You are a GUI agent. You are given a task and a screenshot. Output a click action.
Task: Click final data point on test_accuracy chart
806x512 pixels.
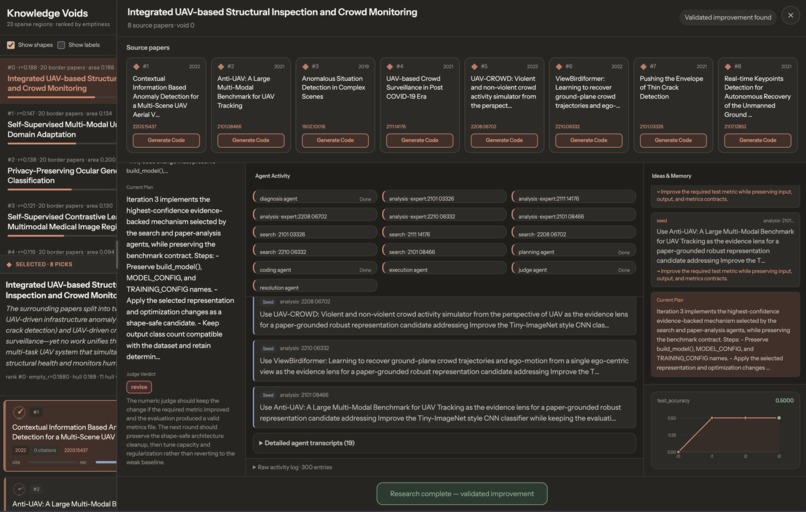pyautogui.click(x=779, y=418)
